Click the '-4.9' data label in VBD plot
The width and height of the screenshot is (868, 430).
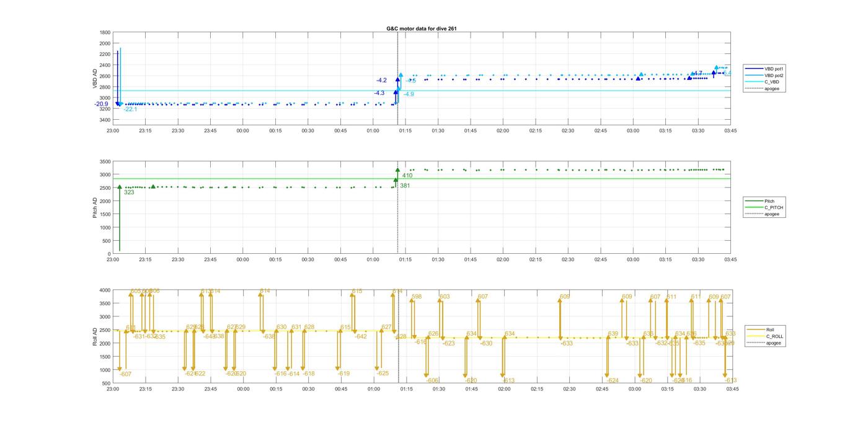409,94
